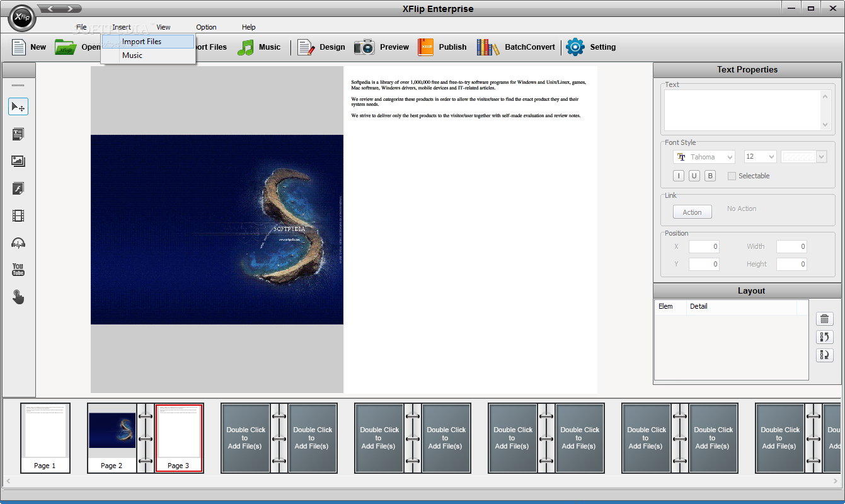This screenshot has height=504, width=845.
Task: Select the YouTube video tool
Action: pos(18,270)
